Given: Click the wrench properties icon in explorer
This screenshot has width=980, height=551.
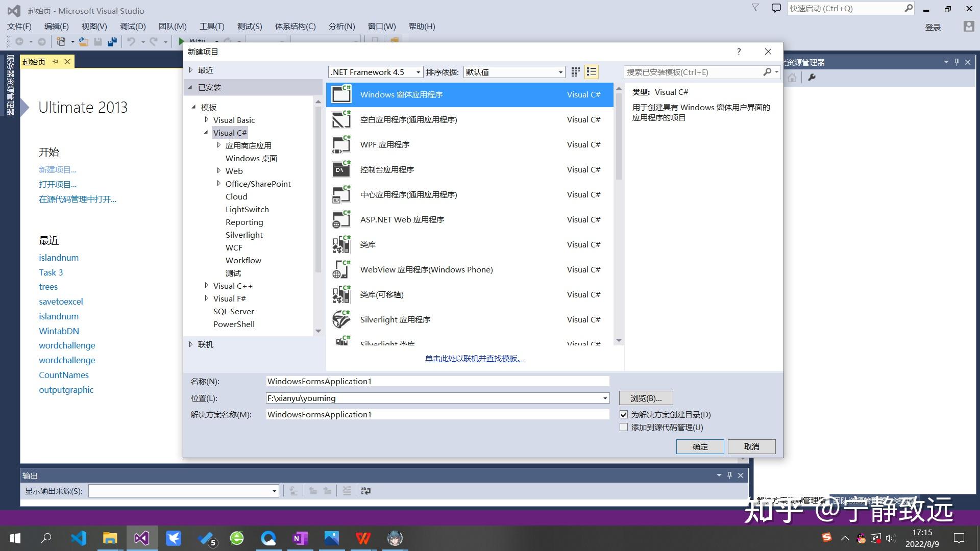Looking at the screenshot, I should [x=812, y=78].
